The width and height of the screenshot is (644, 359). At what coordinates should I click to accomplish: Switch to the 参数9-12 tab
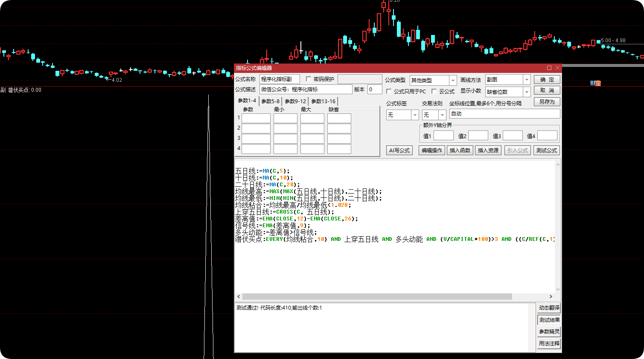295,101
